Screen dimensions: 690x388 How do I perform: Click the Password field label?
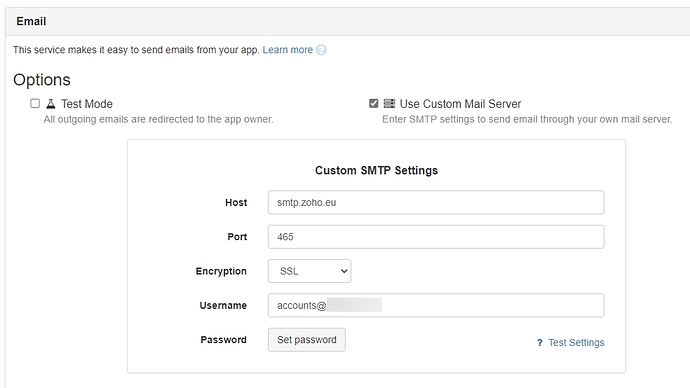point(224,340)
